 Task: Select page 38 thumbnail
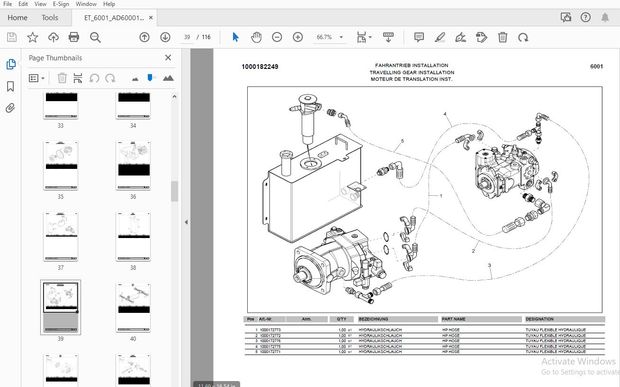(x=133, y=237)
